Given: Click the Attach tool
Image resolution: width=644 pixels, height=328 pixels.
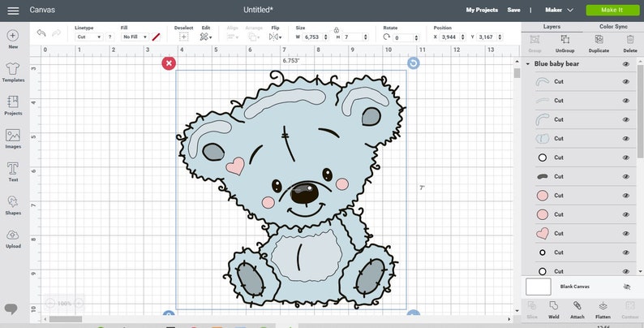Looking at the screenshot, I should 577,306.
